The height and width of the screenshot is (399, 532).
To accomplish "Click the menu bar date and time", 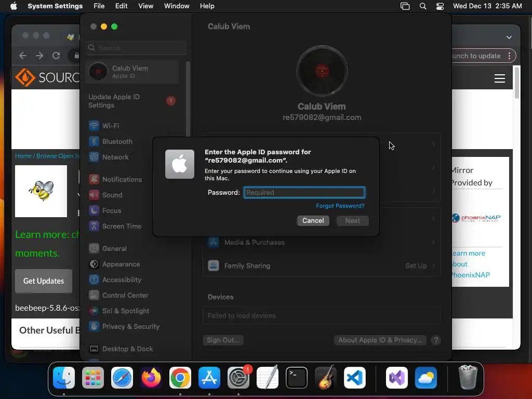I will coord(487,6).
